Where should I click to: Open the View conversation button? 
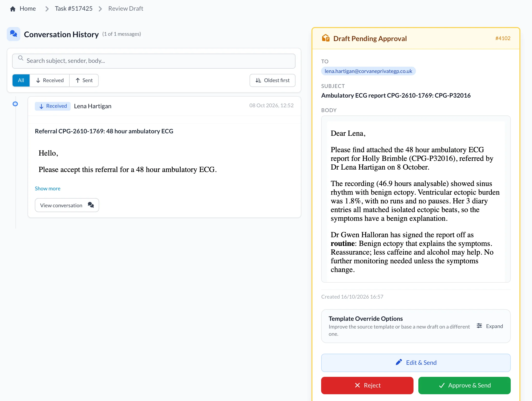tap(67, 205)
